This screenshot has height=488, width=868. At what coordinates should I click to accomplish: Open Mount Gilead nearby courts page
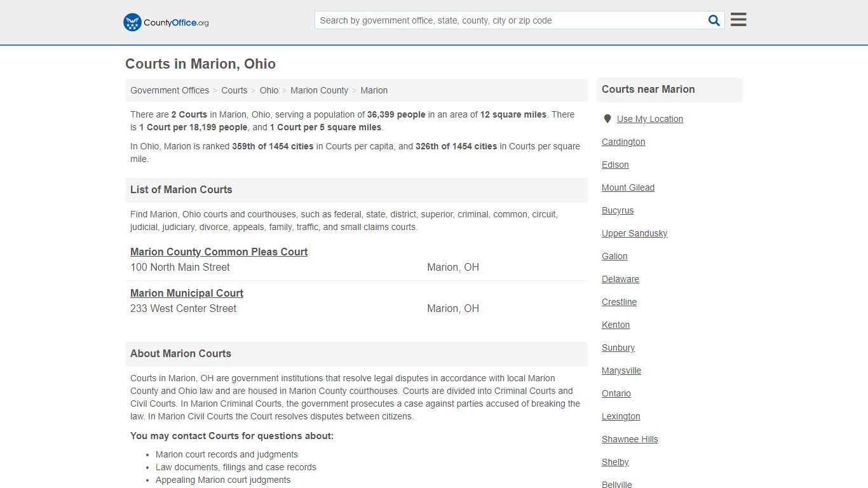[x=628, y=187]
